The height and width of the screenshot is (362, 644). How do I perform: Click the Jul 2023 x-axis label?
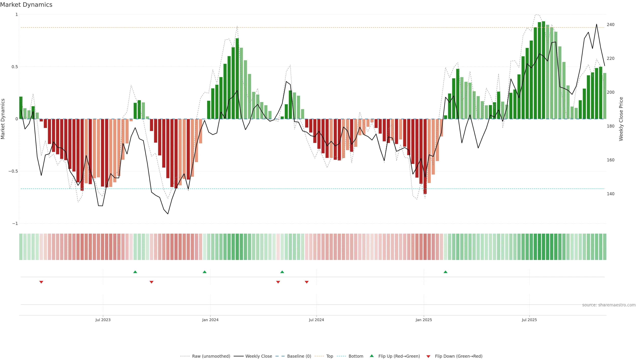click(x=103, y=320)
